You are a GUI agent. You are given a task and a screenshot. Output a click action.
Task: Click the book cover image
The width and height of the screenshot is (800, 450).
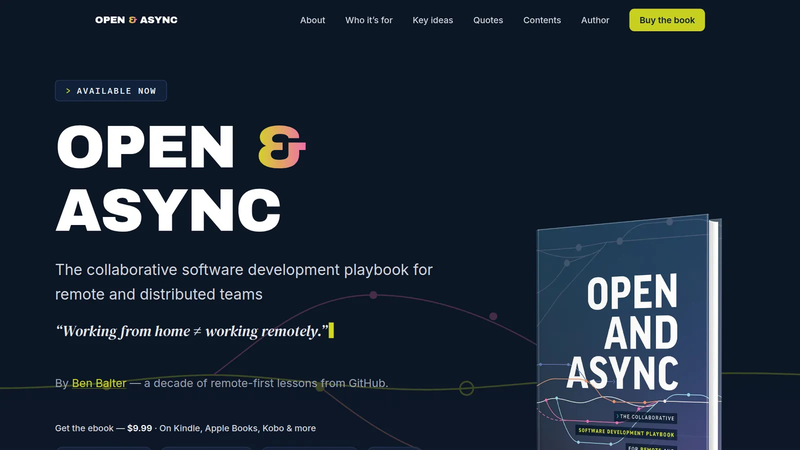pyautogui.click(x=629, y=333)
